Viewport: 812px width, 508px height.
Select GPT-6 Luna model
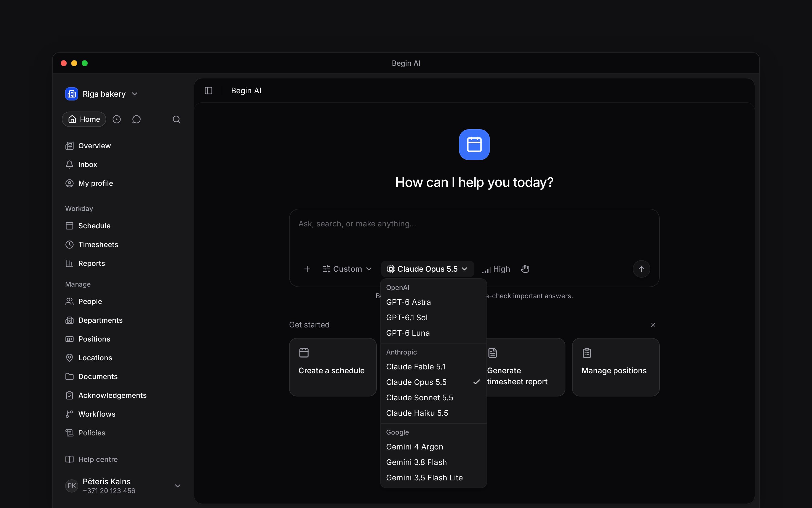tap(433, 333)
